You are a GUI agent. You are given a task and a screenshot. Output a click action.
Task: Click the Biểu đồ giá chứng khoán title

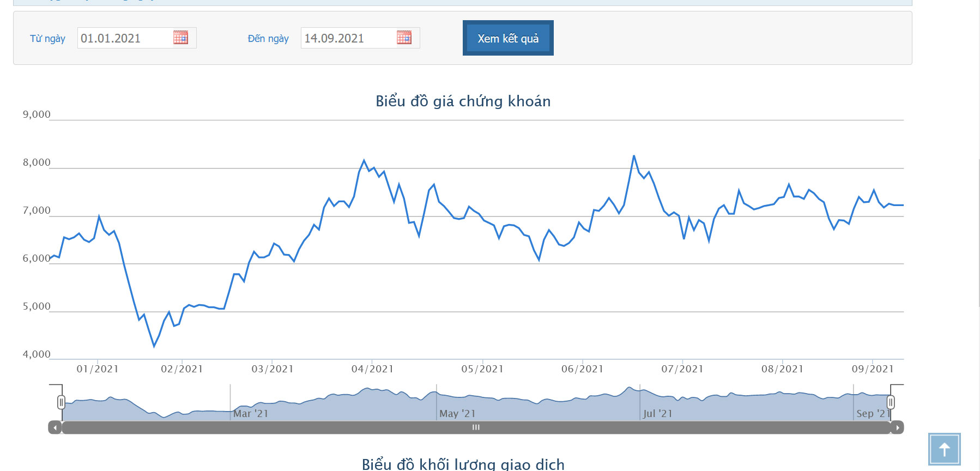(463, 101)
